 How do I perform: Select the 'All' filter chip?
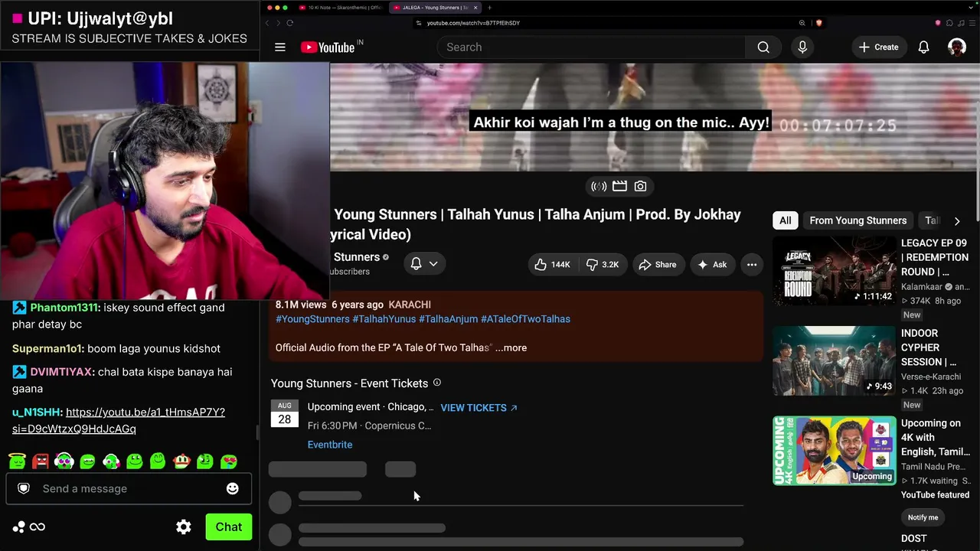tap(786, 220)
